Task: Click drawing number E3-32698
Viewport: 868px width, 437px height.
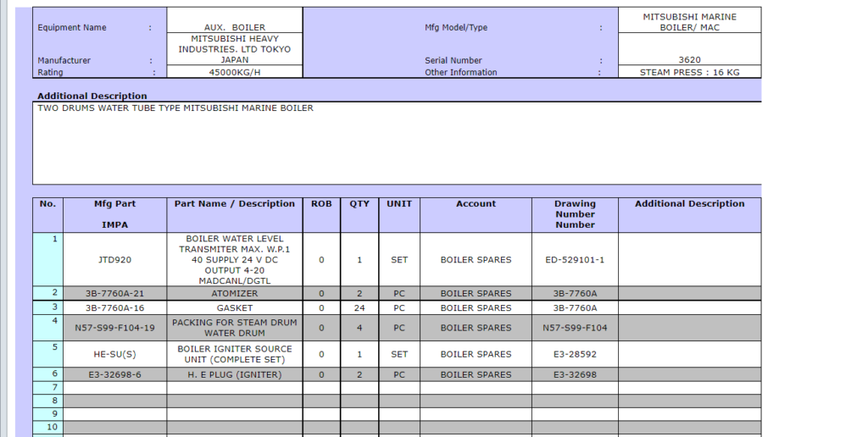Action: pyautogui.click(x=576, y=374)
